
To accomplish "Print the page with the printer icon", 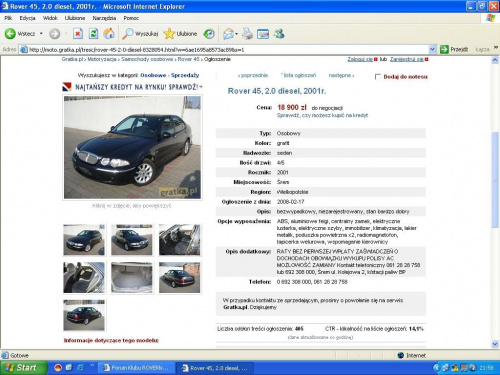I will [x=247, y=34].
